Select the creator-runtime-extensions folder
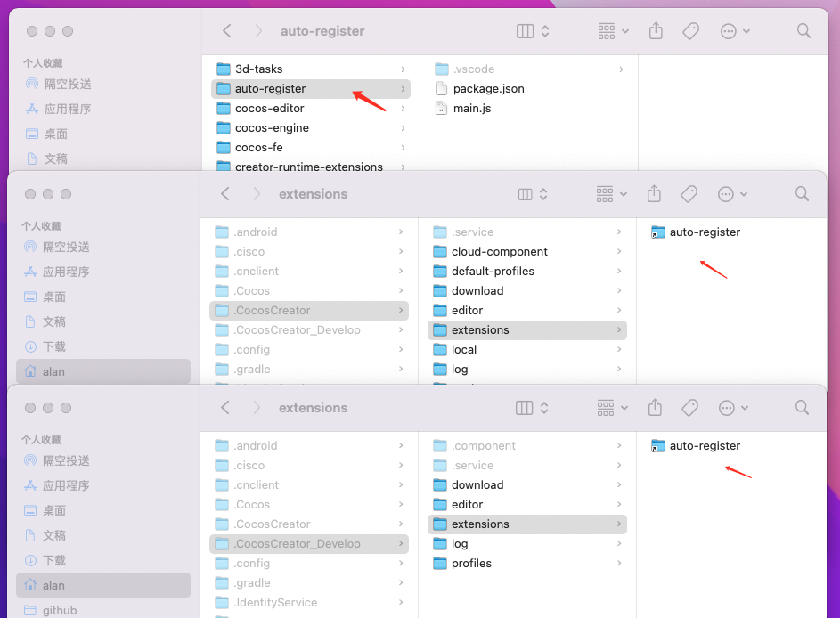The width and height of the screenshot is (840, 618). click(x=308, y=167)
